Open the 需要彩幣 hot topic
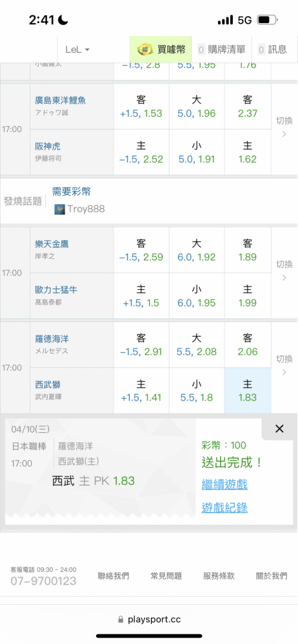The height and width of the screenshot is (644, 298). (71, 191)
